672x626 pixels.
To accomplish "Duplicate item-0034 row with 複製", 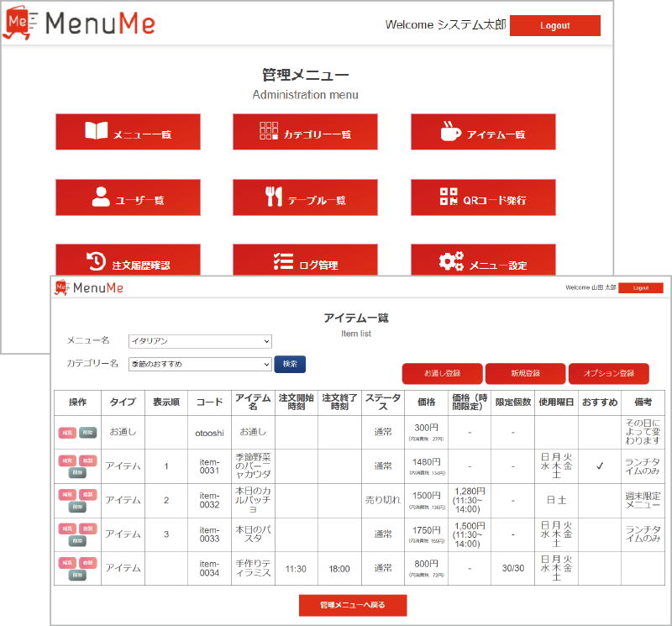I will pos(88,562).
